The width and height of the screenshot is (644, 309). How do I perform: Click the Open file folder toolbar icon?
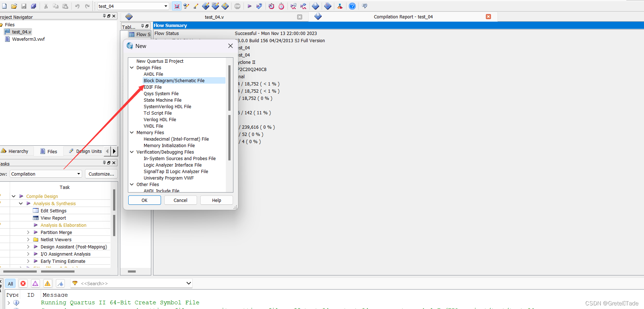click(x=14, y=6)
